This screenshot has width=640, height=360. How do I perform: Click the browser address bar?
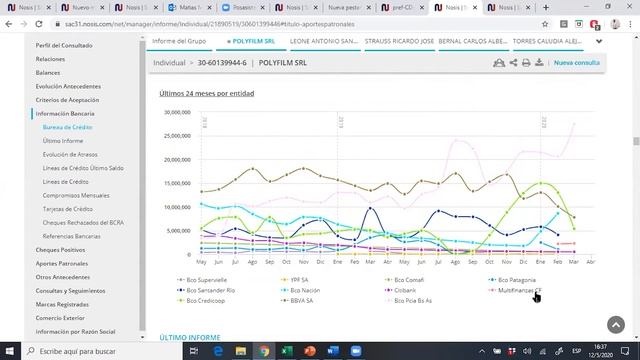294,24
